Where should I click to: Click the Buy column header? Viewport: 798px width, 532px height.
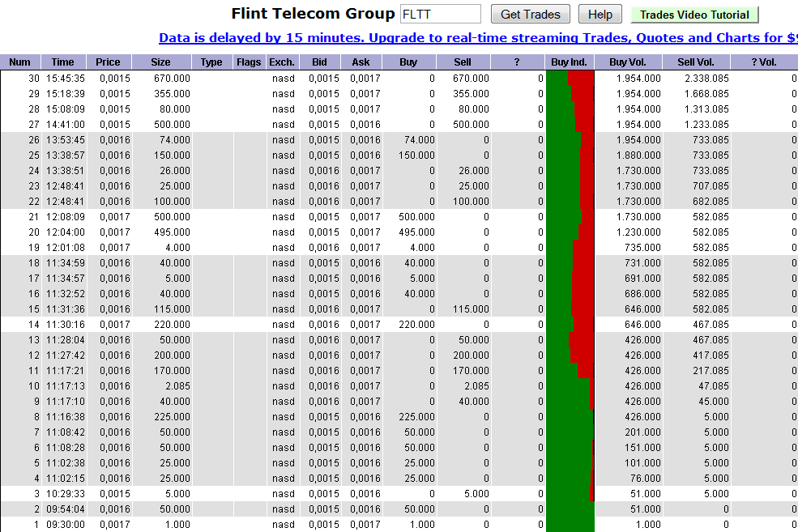408,62
